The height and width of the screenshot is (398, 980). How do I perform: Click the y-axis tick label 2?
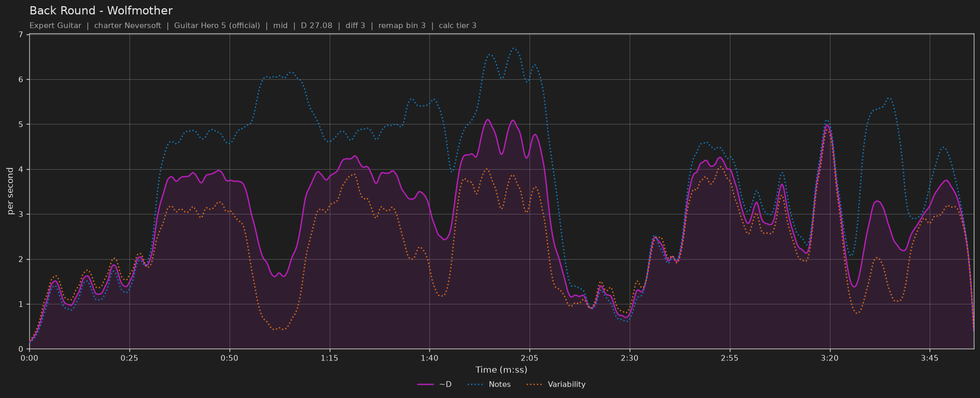[21, 259]
